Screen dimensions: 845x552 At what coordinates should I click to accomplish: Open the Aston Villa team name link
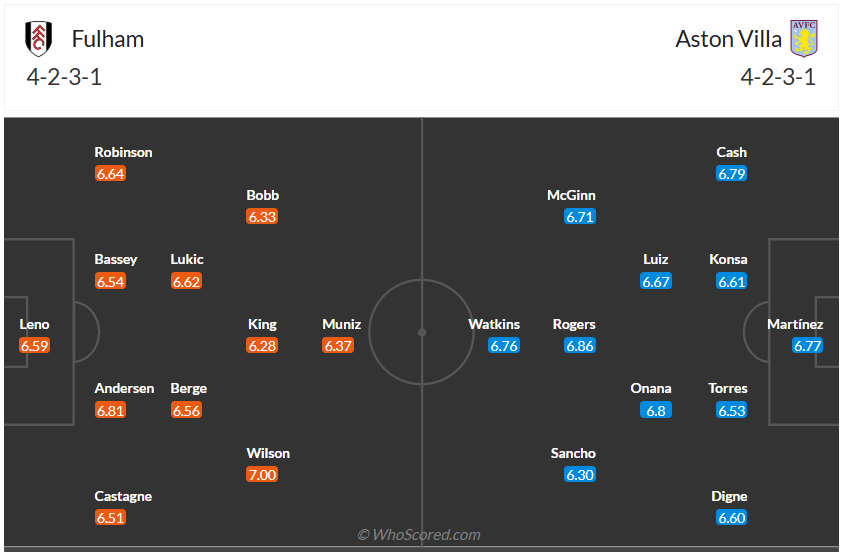point(729,39)
